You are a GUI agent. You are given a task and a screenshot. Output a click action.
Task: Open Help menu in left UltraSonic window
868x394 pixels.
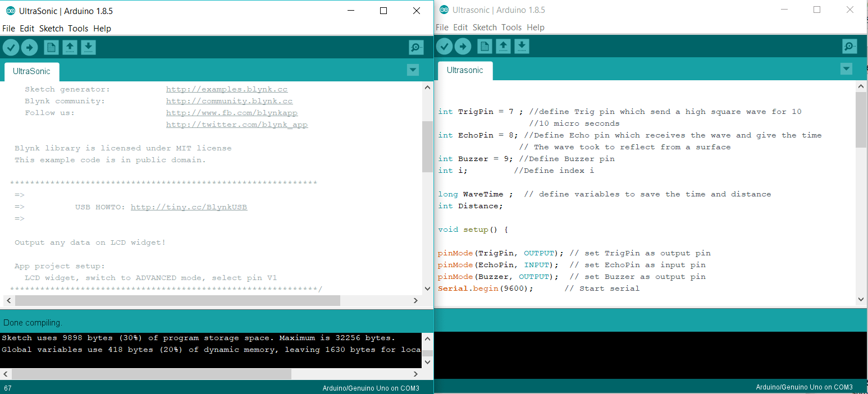pos(102,29)
